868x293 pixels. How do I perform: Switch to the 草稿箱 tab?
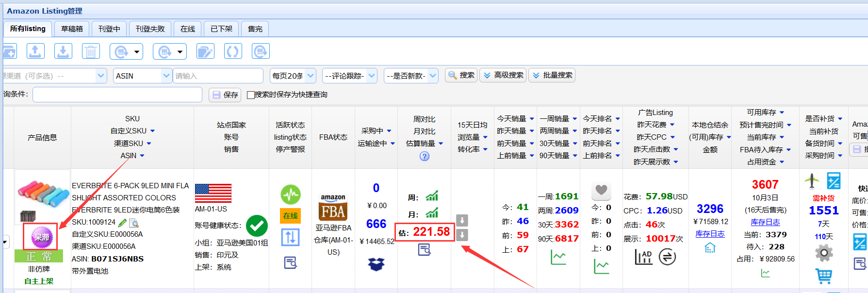[x=72, y=29]
